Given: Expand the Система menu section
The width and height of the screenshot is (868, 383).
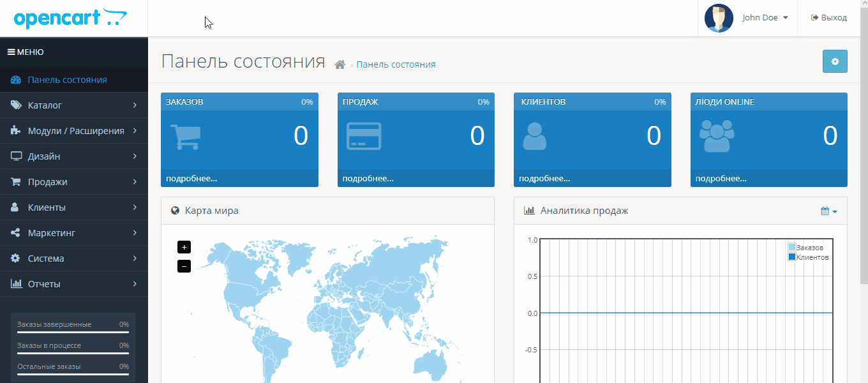Looking at the screenshot, I should pyautogui.click(x=73, y=259).
